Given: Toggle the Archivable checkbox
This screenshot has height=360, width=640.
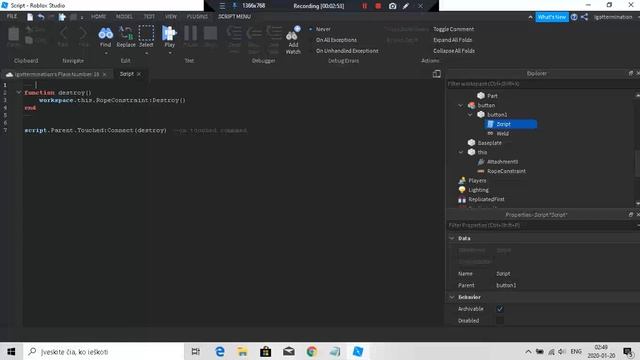Looking at the screenshot, I should [x=500, y=309].
